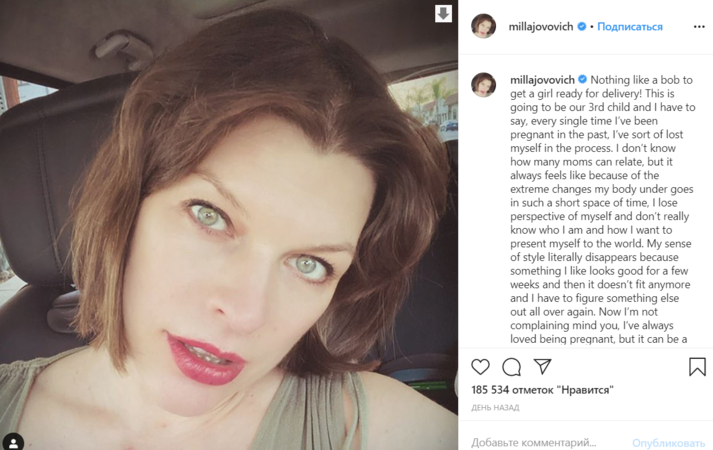Click the main selfie photo

[229, 225]
